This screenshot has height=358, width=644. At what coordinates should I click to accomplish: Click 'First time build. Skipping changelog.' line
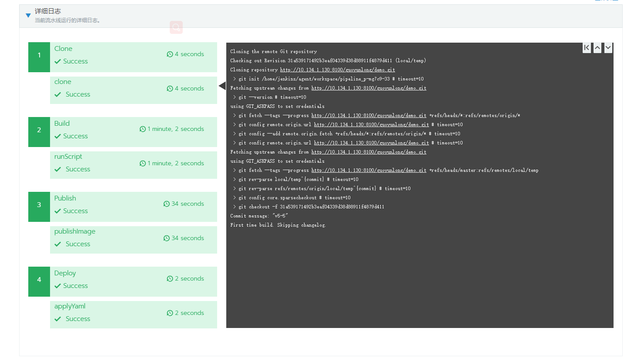[x=278, y=225]
